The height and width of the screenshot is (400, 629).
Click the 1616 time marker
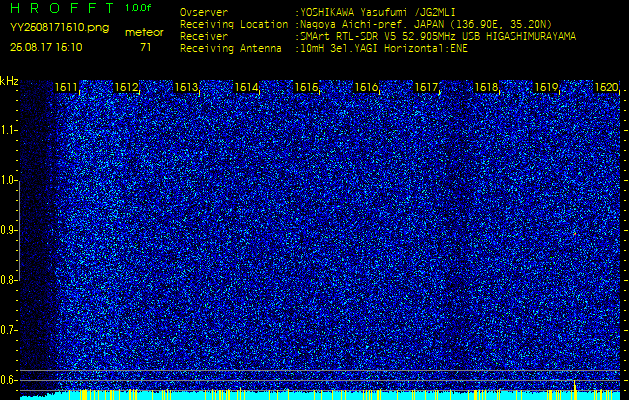[366, 87]
